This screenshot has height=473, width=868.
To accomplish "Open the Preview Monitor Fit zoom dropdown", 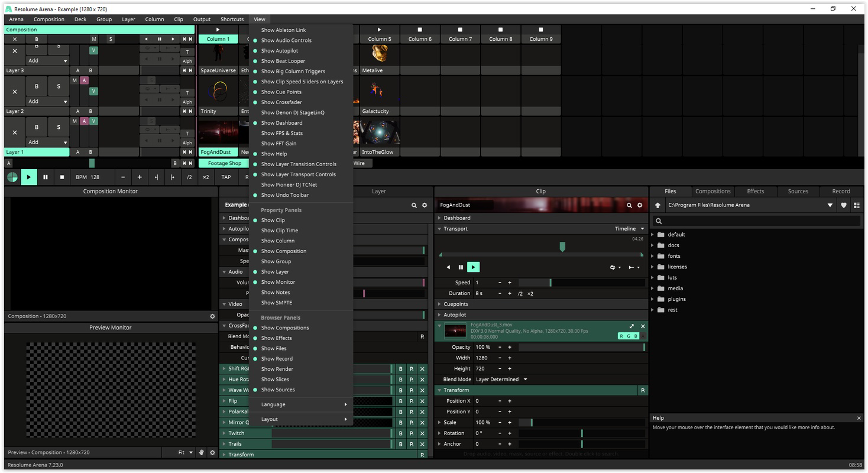I will tap(185, 452).
